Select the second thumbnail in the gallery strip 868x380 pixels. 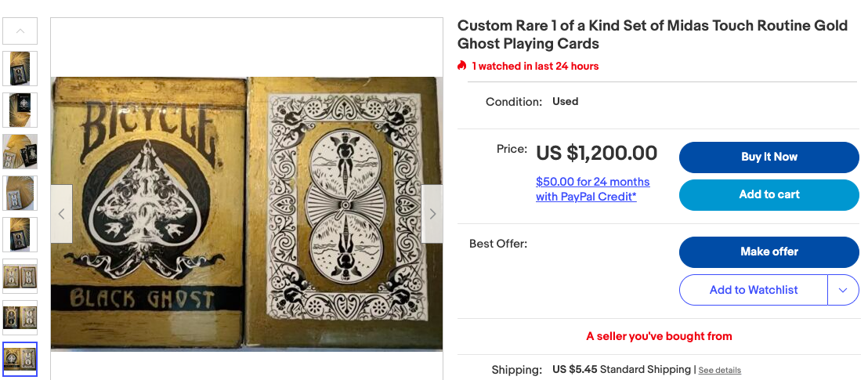pos(20,110)
